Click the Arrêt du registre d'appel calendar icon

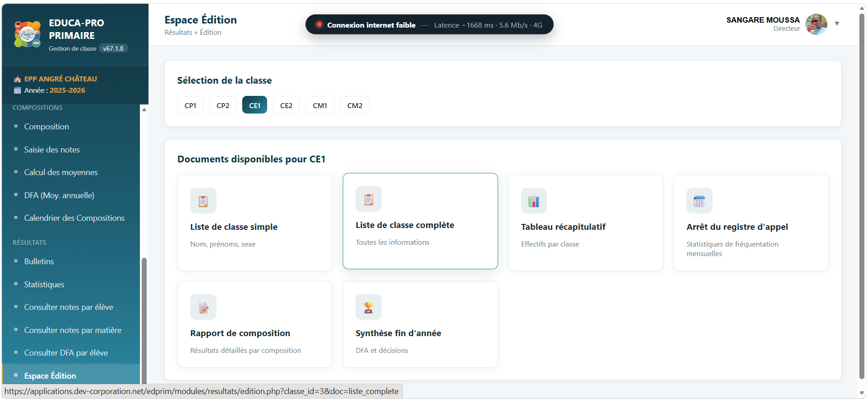pos(700,201)
